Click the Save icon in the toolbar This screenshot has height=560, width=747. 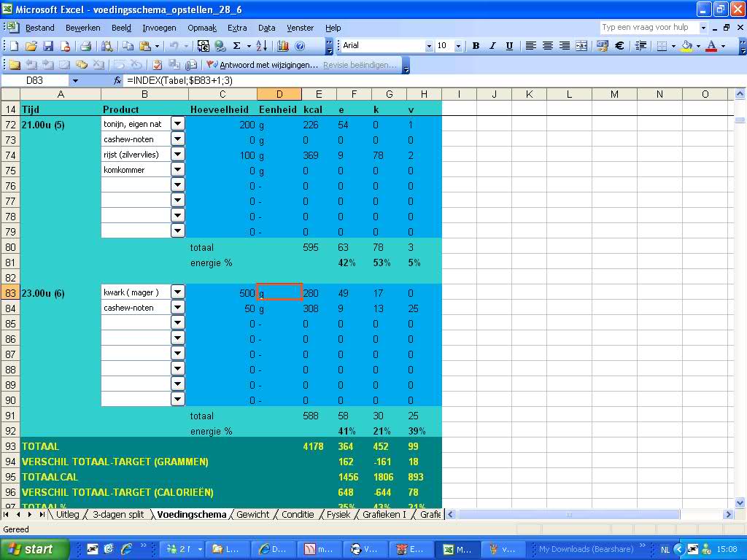point(47,46)
